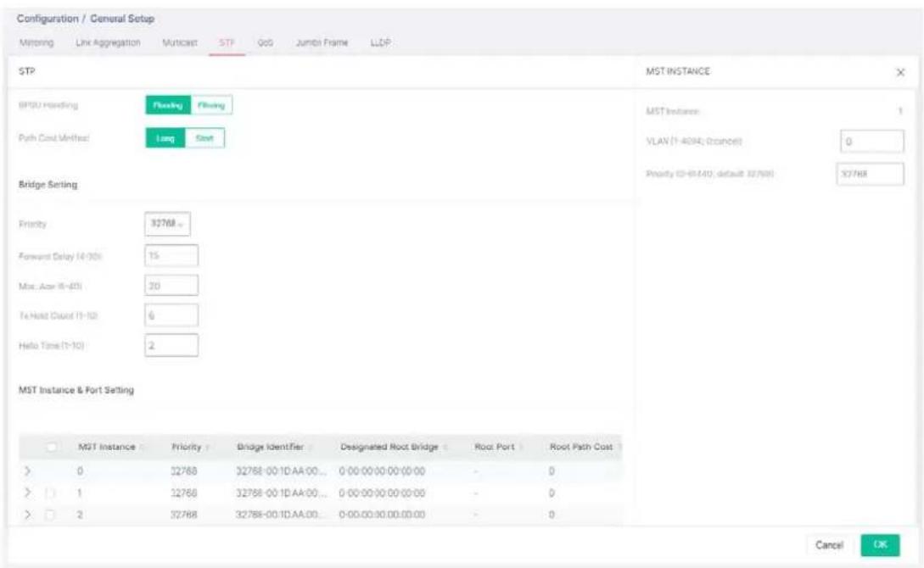Screen dimensions: 924x568
Task: Click bridge identifier of instance 1 row
Action: point(281,493)
